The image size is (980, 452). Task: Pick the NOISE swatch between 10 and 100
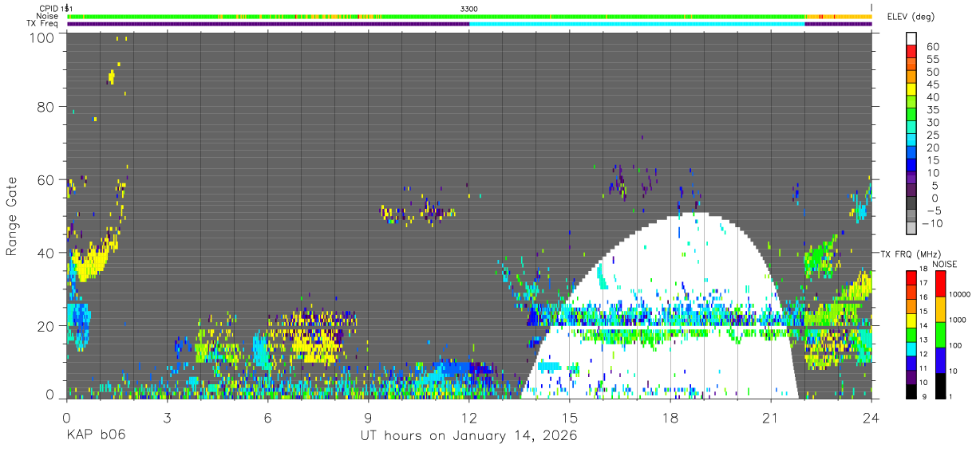pyautogui.click(x=939, y=360)
